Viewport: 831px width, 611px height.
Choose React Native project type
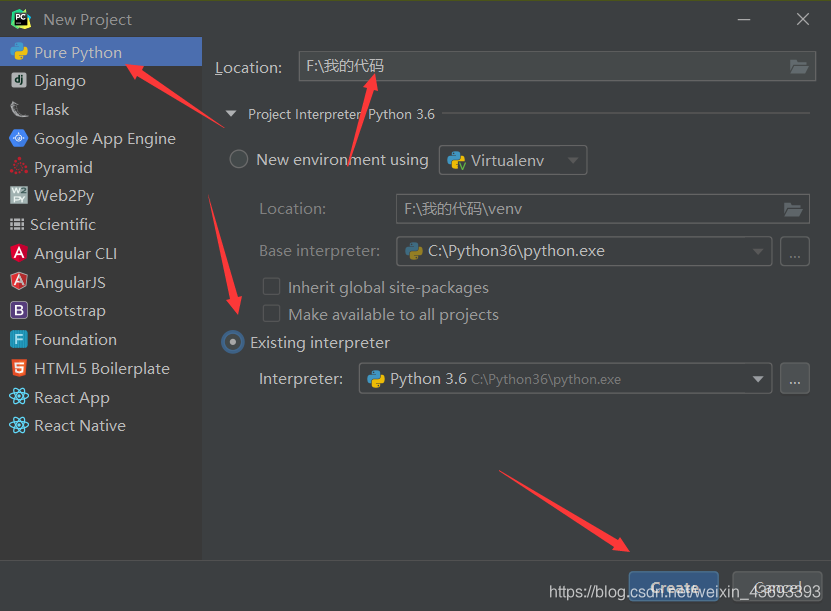tap(101, 426)
